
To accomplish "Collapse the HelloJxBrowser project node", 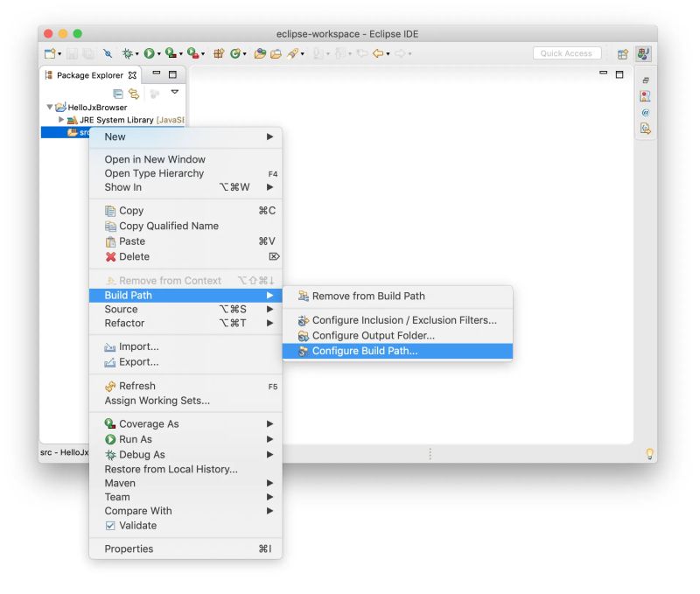I will click(x=50, y=106).
